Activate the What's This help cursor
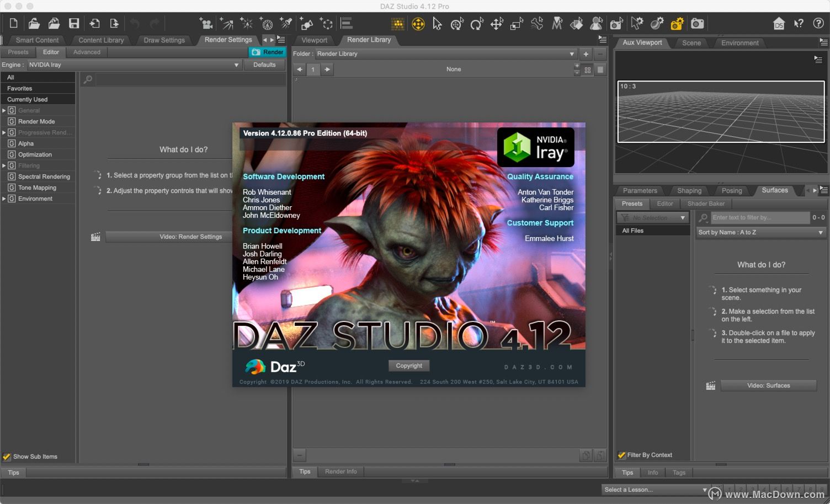830x504 pixels. point(799,24)
